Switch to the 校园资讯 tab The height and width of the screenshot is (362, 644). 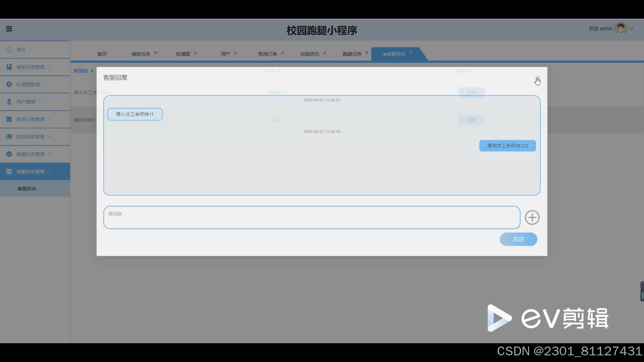point(310,54)
